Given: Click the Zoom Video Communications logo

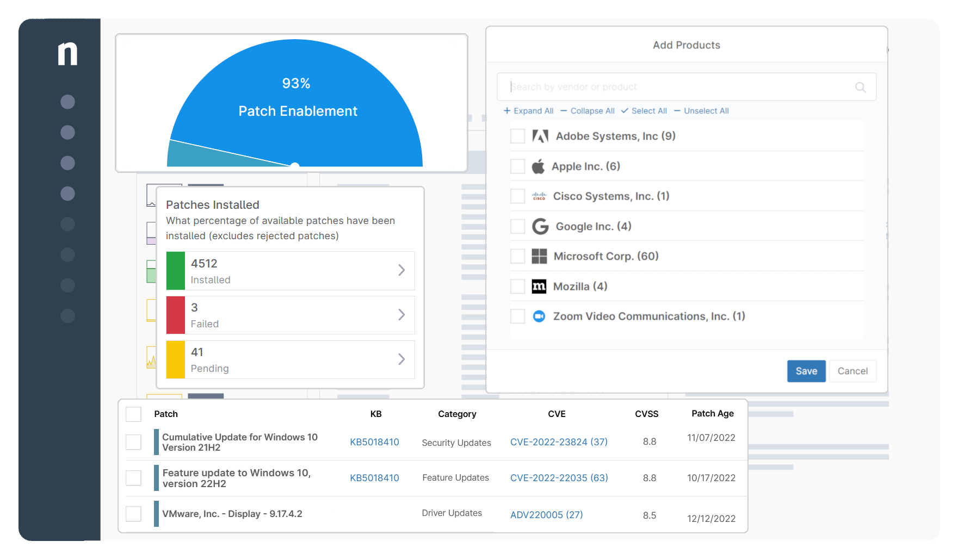Looking at the screenshot, I should (x=539, y=316).
